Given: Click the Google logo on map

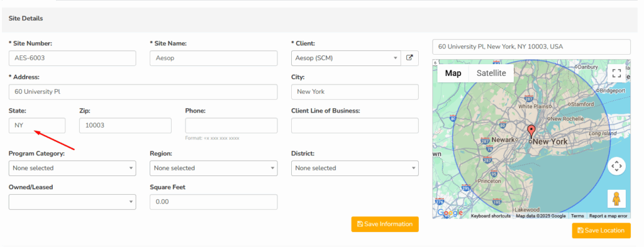Looking at the screenshot, I should (x=450, y=212).
